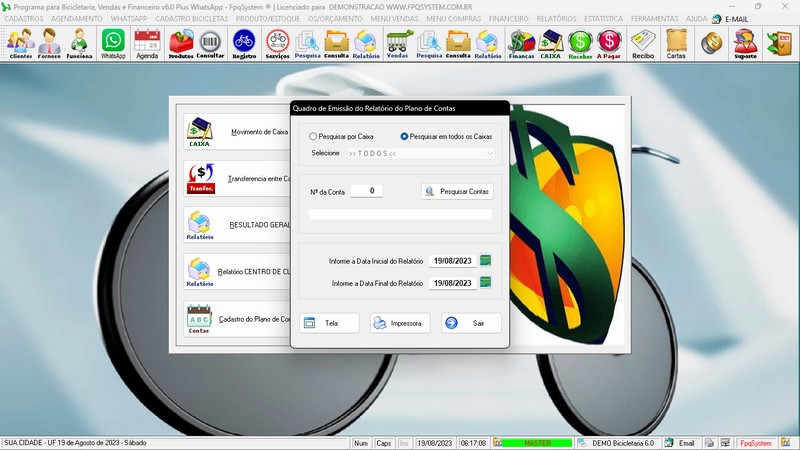Expand the Selecione TODOS dropdown
The height and width of the screenshot is (450, 800).
pyautogui.click(x=489, y=153)
